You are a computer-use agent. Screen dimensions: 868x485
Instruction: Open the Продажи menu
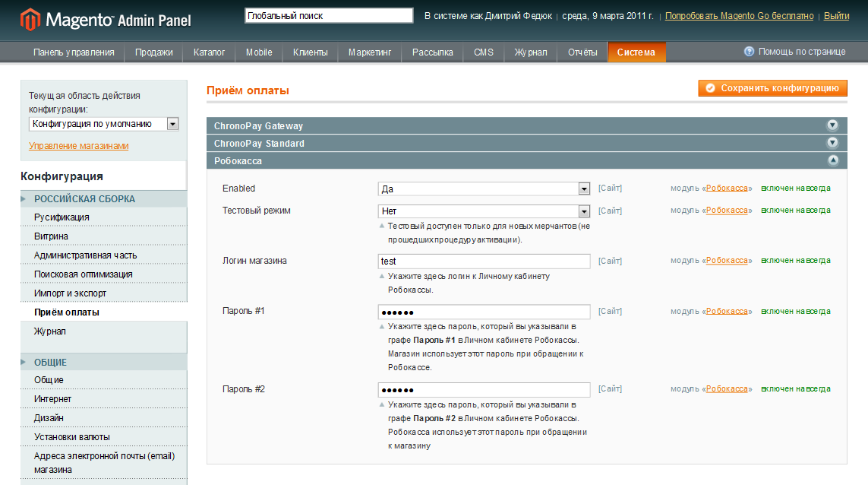[x=154, y=52]
